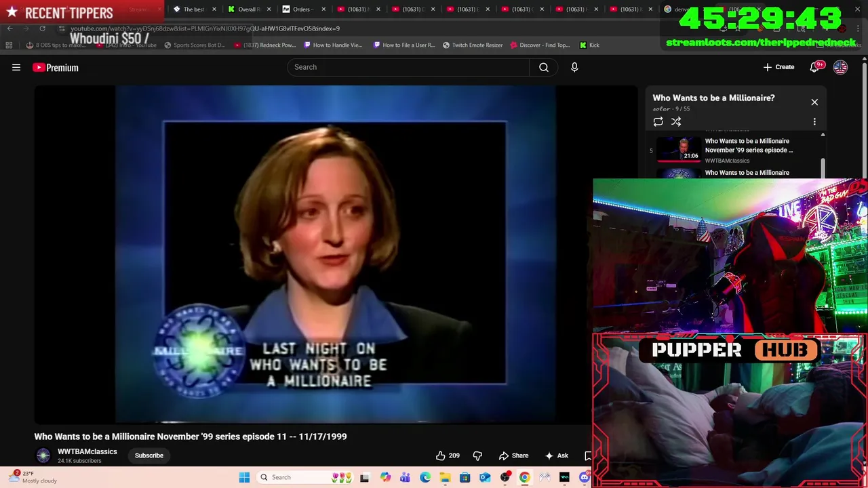Open the Redneck Pow... bookmark

(x=264, y=45)
